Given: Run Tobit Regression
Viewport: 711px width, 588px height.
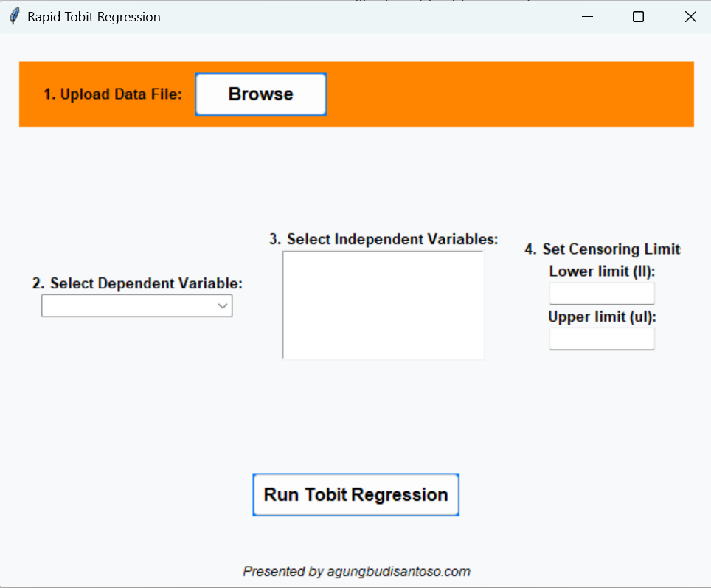Looking at the screenshot, I should tap(356, 495).
